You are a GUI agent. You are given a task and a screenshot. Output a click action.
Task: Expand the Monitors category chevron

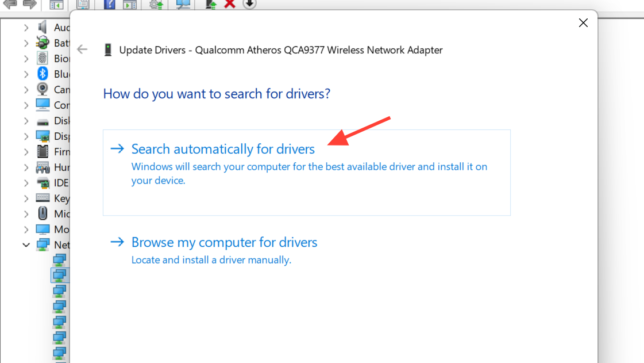click(26, 230)
